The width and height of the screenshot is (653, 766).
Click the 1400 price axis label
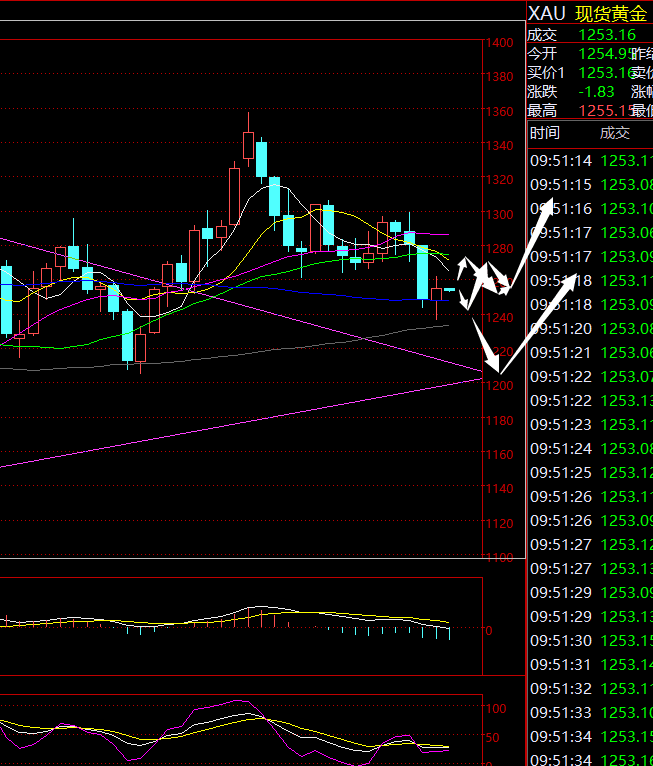point(499,43)
